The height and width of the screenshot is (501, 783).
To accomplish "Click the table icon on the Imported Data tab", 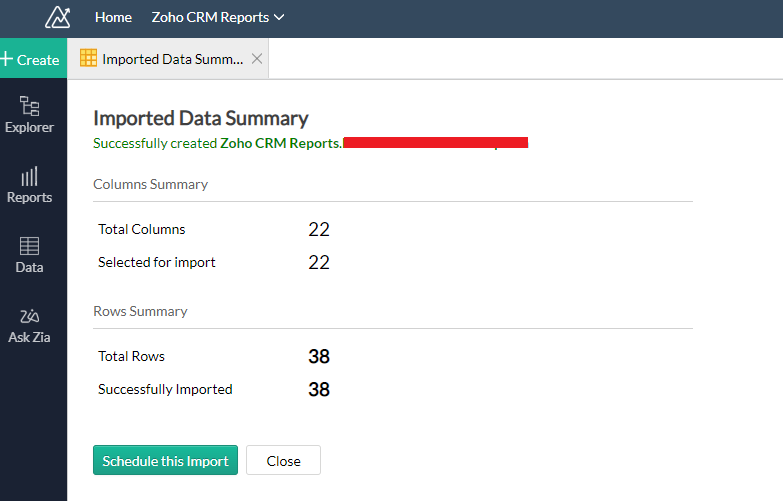I will pyautogui.click(x=88, y=59).
